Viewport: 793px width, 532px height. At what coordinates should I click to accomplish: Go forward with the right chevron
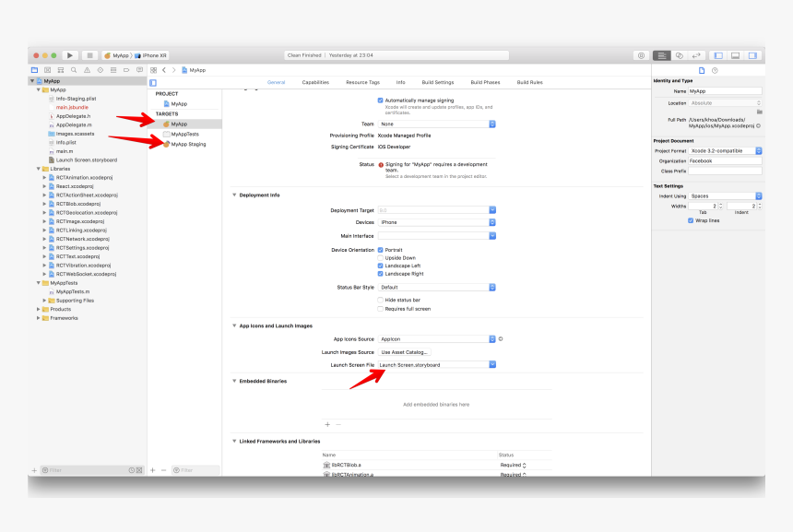tap(174, 70)
